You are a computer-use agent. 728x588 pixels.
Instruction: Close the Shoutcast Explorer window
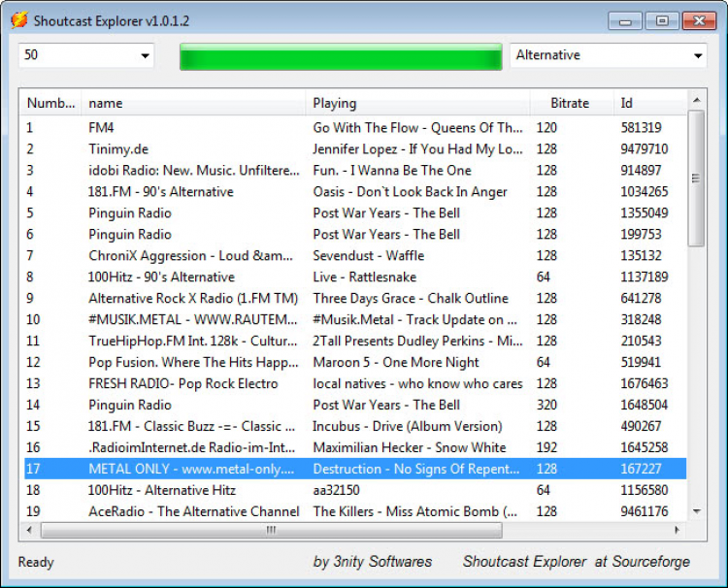[x=699, y=21]
